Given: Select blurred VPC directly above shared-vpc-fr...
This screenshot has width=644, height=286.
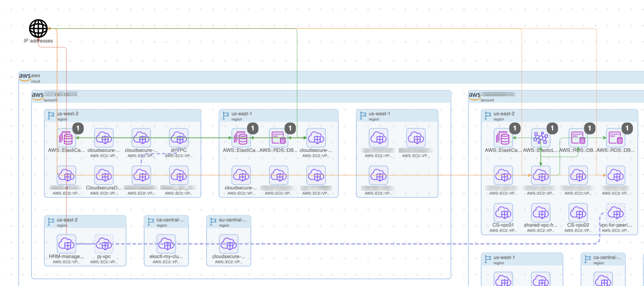Looking at the screenshot, I should 541,175.
